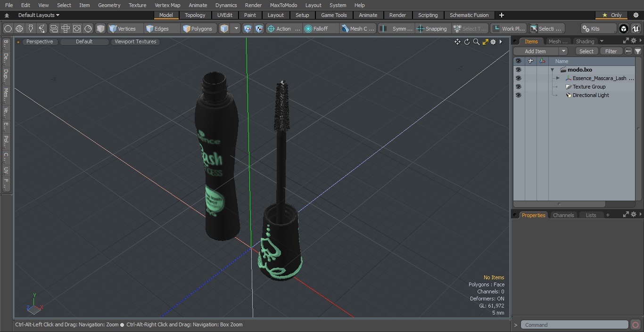The width and height of the screenshot is (644, 332).
Task: Toggle visibility of Texture Group
Action: point(519,87)
